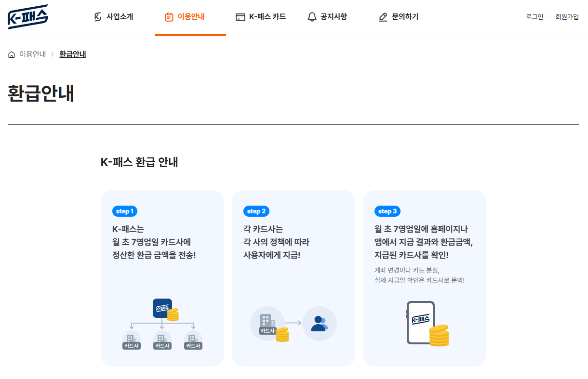Select the 이용안내 menu tab

190,17
